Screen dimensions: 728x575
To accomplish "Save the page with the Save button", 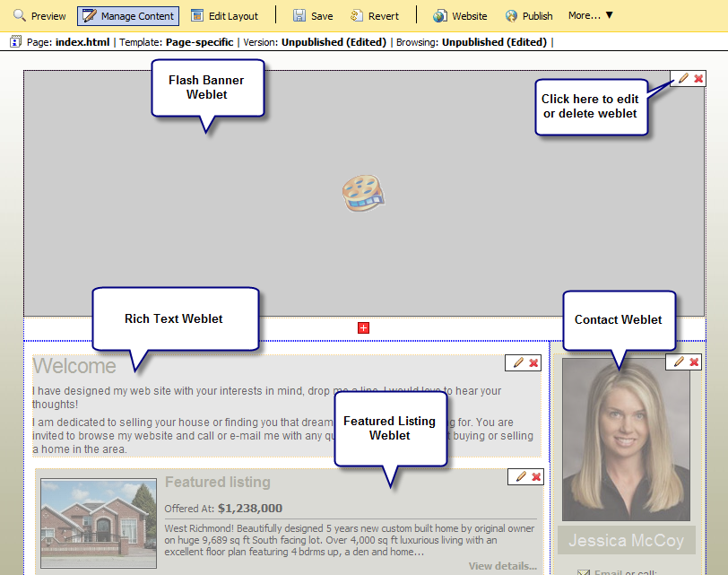I will tap(313, 16).
